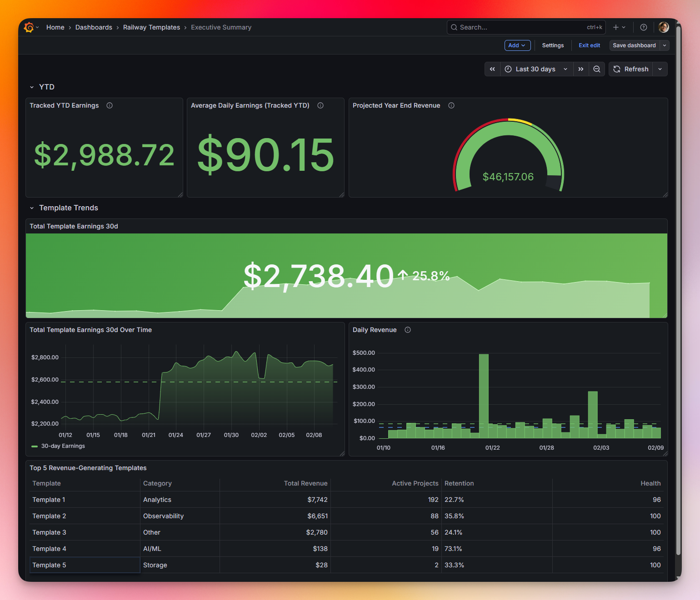Click the info icon on Projected Year End Revenue
This screenshot has width=700, height=600.
coord(451,105)
